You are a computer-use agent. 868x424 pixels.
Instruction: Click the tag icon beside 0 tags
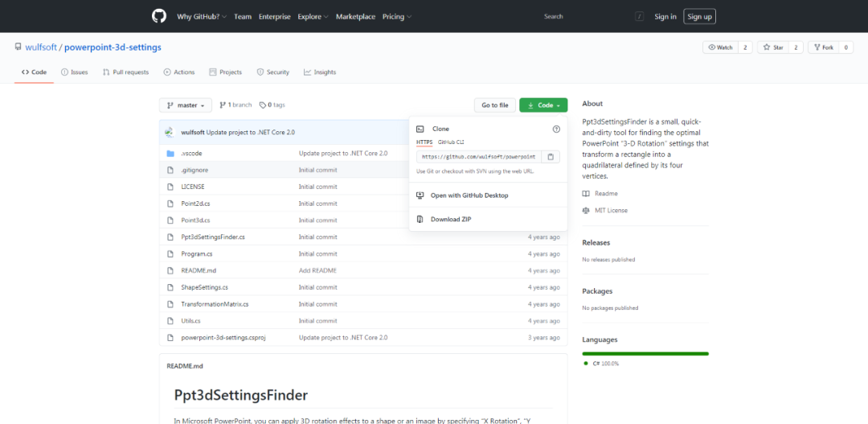(x=262, y=105)
